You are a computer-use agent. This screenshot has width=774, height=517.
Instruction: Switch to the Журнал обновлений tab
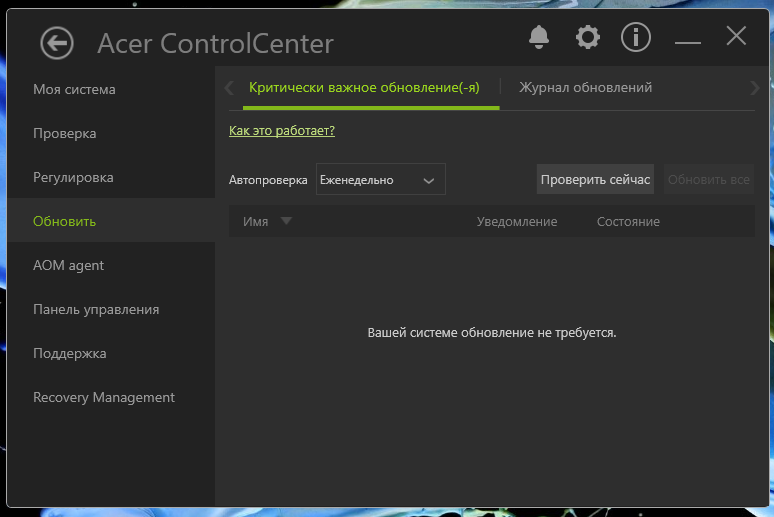[585, 88]
